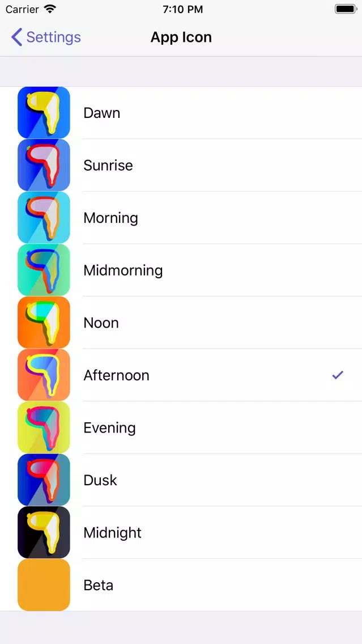Tap the Afternoon icon thumbnail
The image size is (362, 644).
tap(44, 375)
